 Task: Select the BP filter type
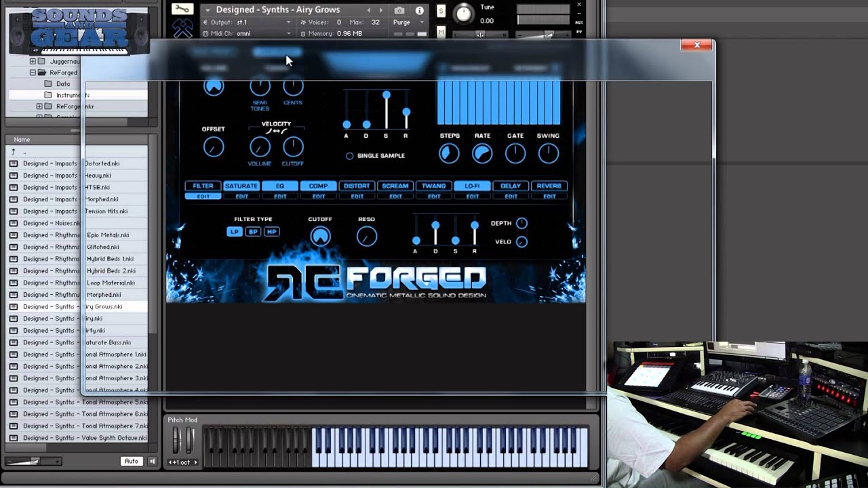pyautogui.click(x=253, y=232)
